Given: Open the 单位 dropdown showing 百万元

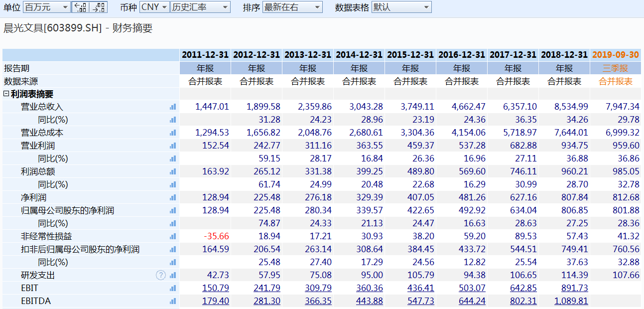Looking at the screenshot, I should 47,7.
